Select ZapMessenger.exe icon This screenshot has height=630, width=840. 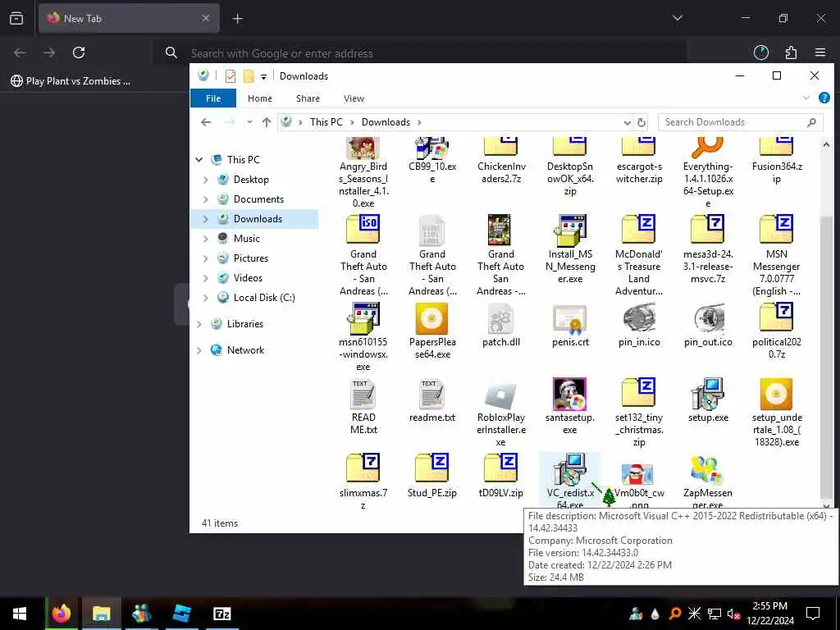(x=708, y=470)
